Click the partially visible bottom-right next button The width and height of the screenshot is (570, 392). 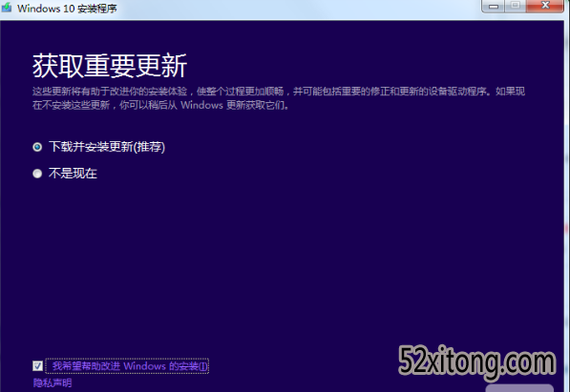pos(519,388)
